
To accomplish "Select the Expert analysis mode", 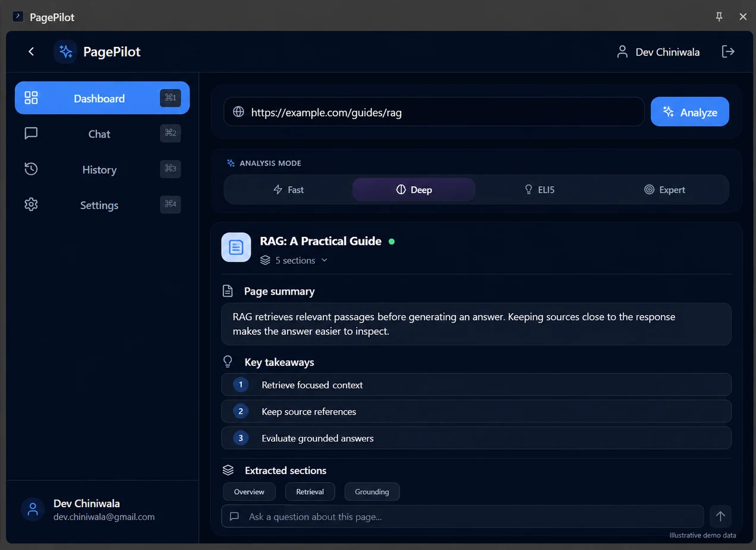I will pyautogui.click(x=664, y=189).
